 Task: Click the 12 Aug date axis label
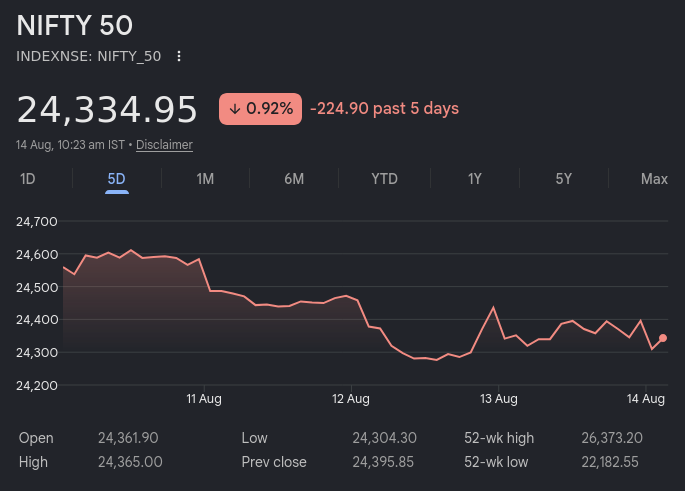[x=351, y=399]
